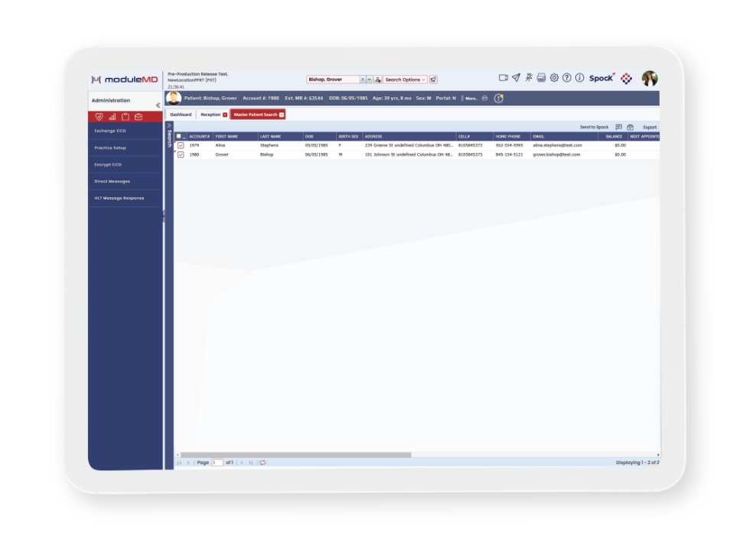Open the print icon
Image resolution: width=756 pixels, height=533 pixels.
click(541, 78)
